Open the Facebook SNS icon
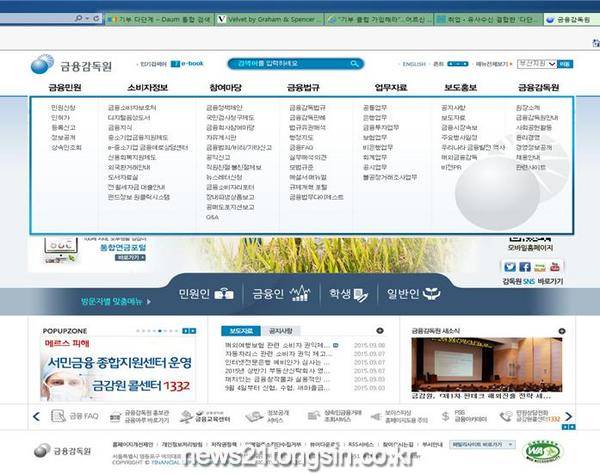The width and height of the screenshot is (600, 474). tap(525, 267)
